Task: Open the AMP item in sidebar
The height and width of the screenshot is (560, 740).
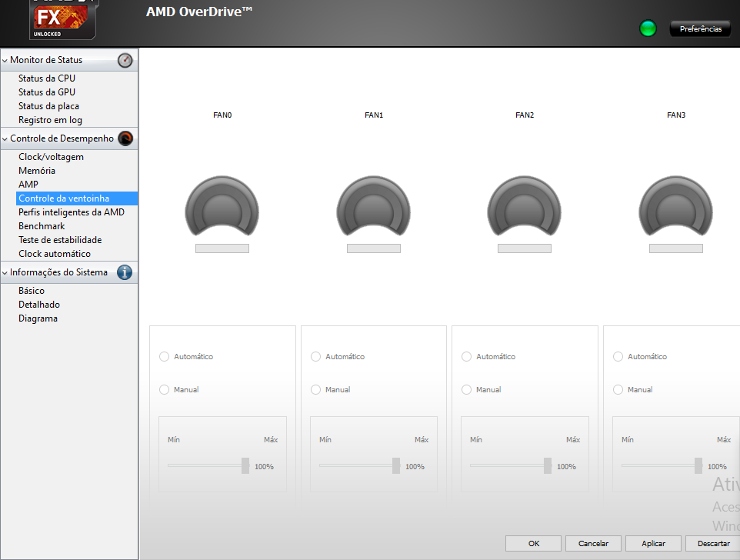Action: pos(28,185)
